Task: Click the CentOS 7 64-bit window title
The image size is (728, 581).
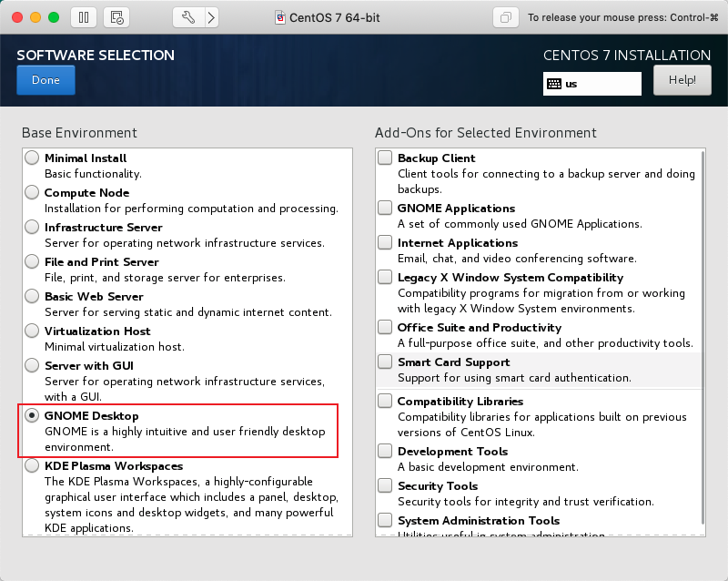Action: click(334, 17)
